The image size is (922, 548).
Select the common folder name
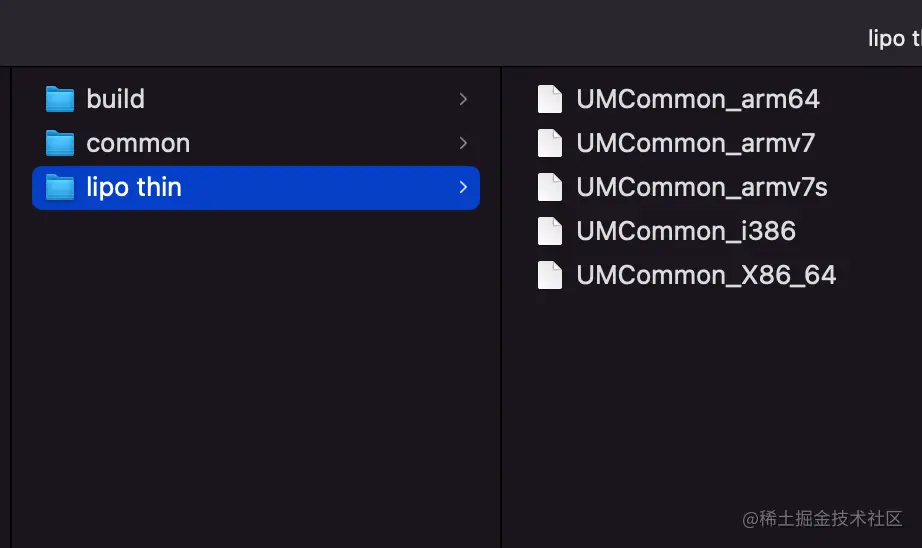pos(138,143)
